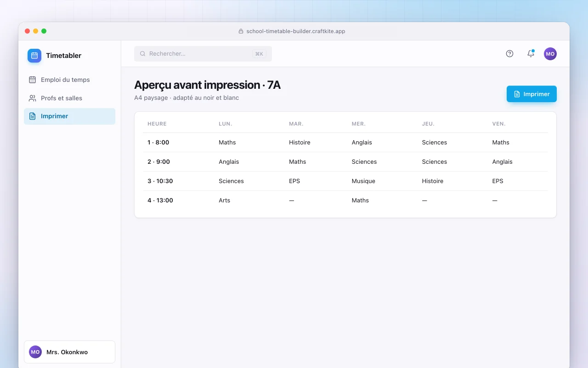
Task: Click the Friday EPS cell at 10:30
Action: [x=498, y=181]
